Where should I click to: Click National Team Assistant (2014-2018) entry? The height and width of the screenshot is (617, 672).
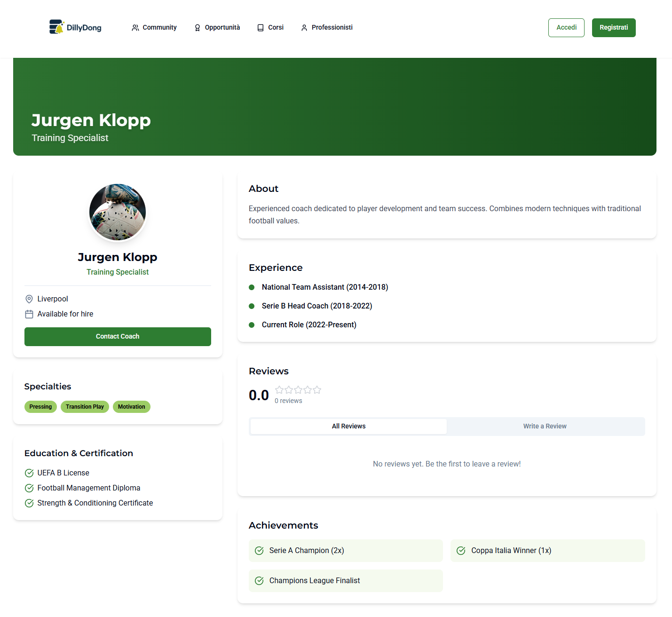[x=325, y=287]
